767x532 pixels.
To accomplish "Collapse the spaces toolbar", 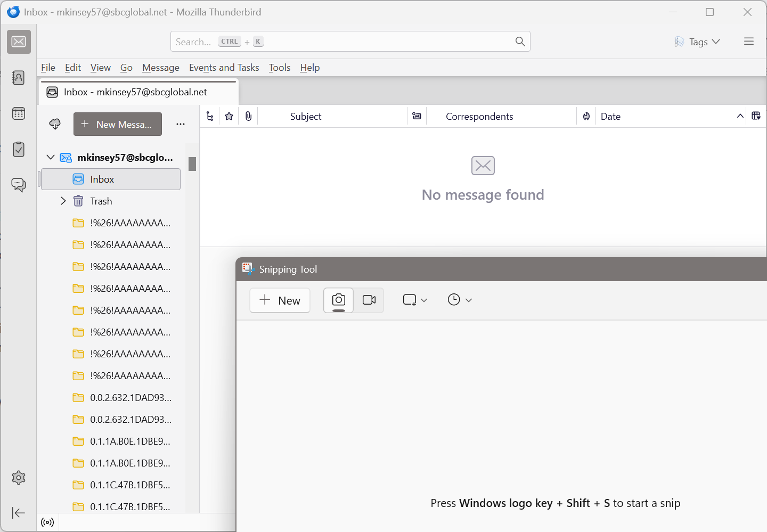I will [19, 513].
